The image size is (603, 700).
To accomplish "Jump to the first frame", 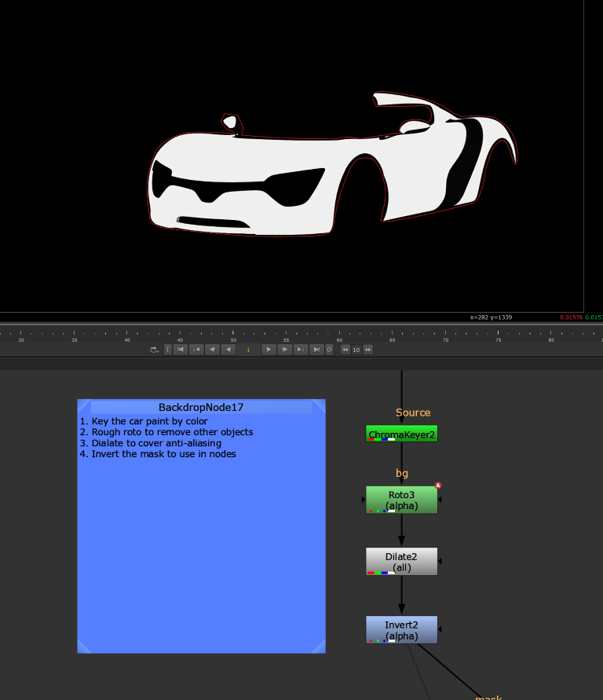I will click(x=181, y=350).
